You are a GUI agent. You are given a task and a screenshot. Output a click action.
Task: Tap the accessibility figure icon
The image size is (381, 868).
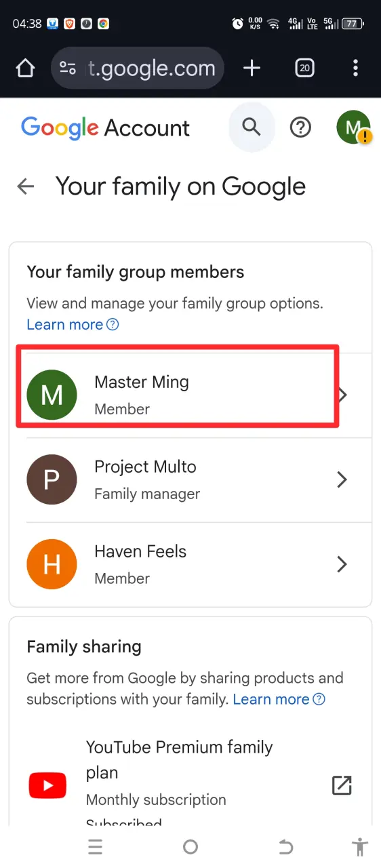click(x=360, y=846)
